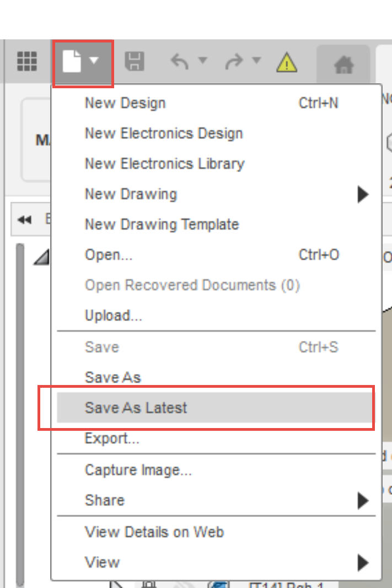Collapse the browser with double-arrow icon

(24, 220)
